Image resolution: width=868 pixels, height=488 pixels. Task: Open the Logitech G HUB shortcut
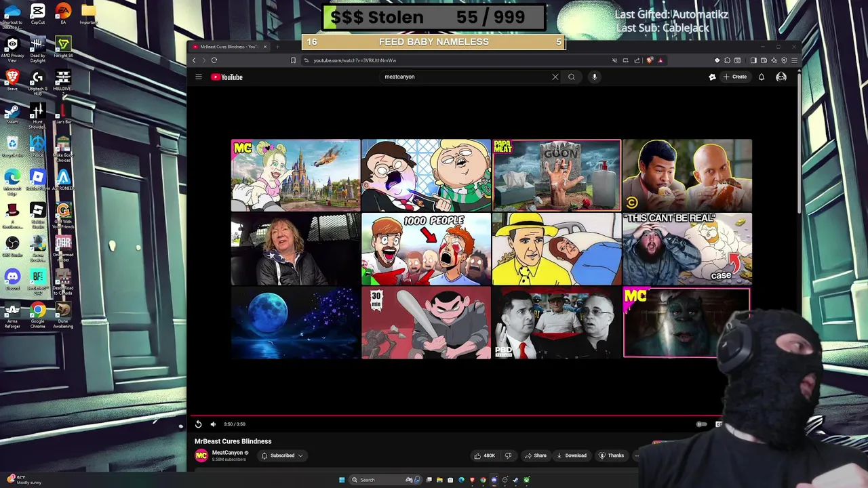point(38,81)
